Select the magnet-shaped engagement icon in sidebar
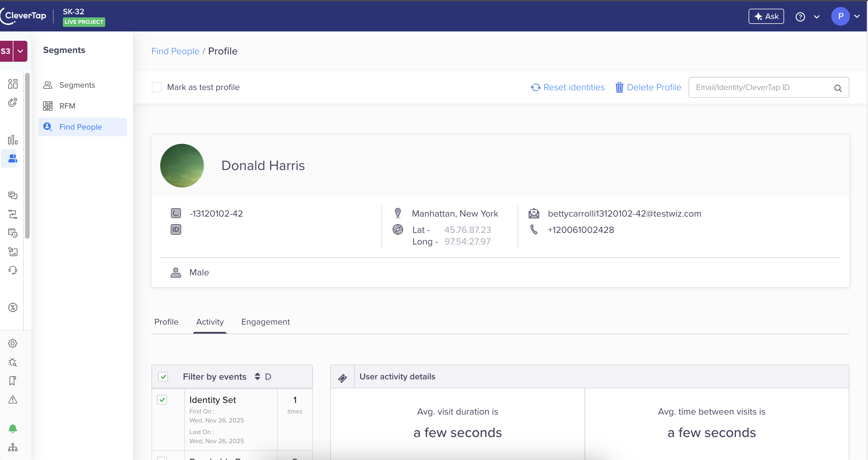Image resolution: width=868 pixels, height=460 pixels. pos(13,102)
